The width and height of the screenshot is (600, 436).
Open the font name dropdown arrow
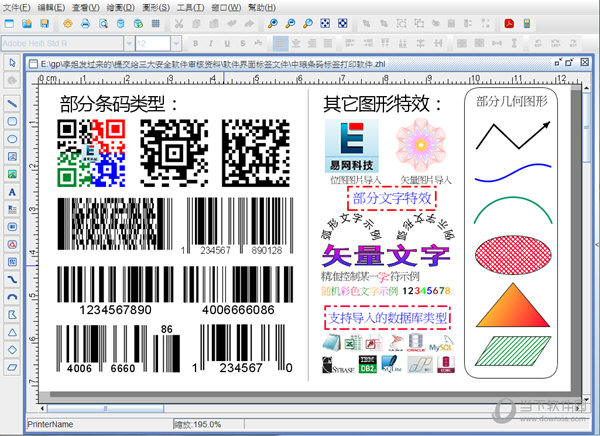tap(129, 44)
